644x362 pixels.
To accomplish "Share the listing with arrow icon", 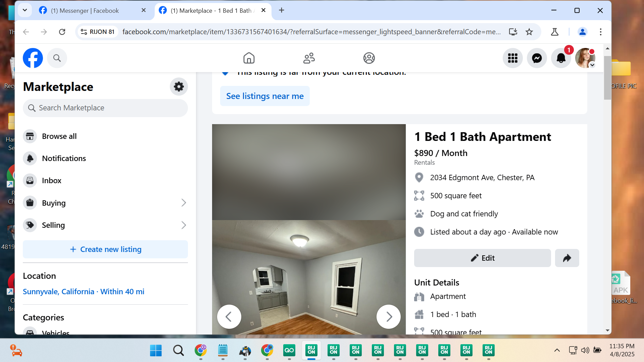I will [x=567, y=258].
